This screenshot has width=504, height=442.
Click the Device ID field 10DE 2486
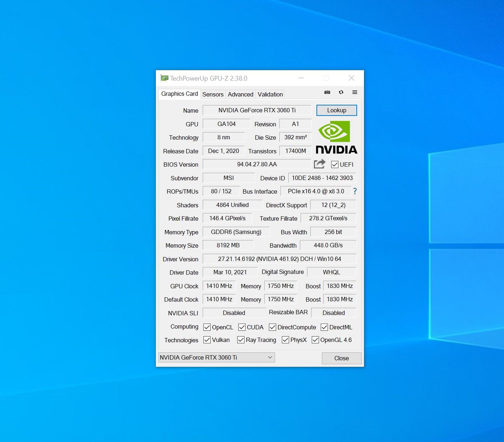[322, 178]
